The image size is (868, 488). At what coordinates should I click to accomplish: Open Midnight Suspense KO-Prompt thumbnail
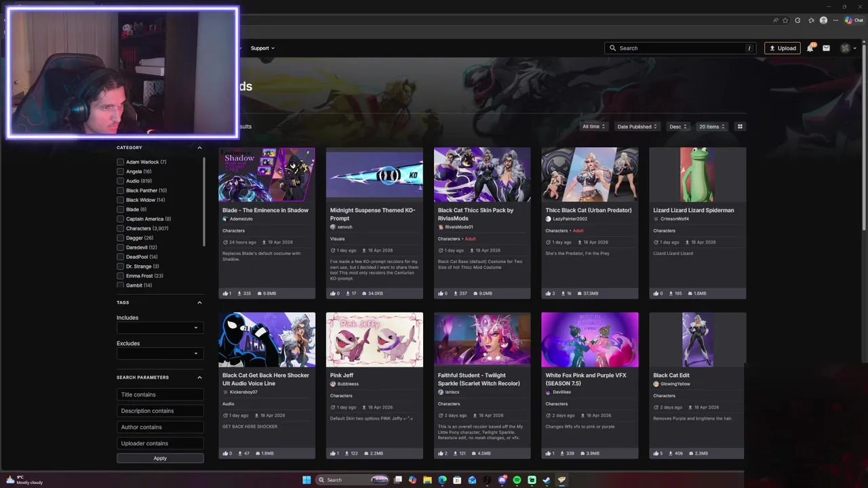[374, 175]
